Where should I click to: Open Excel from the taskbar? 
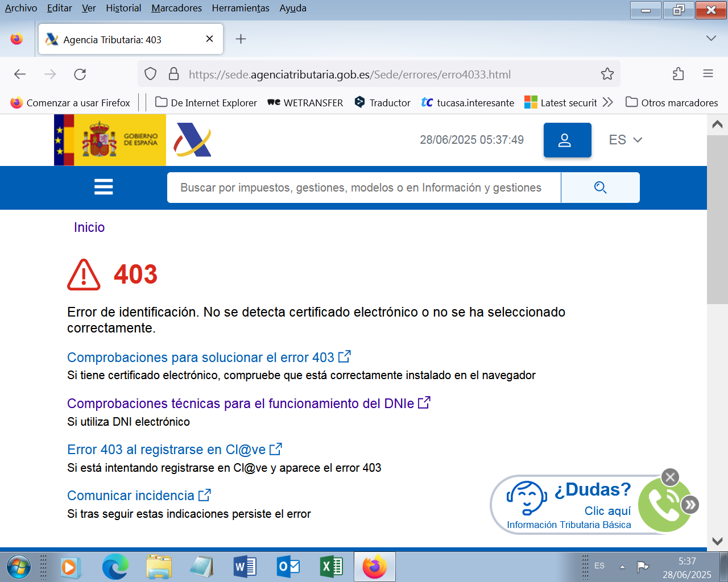click(332, 567)
